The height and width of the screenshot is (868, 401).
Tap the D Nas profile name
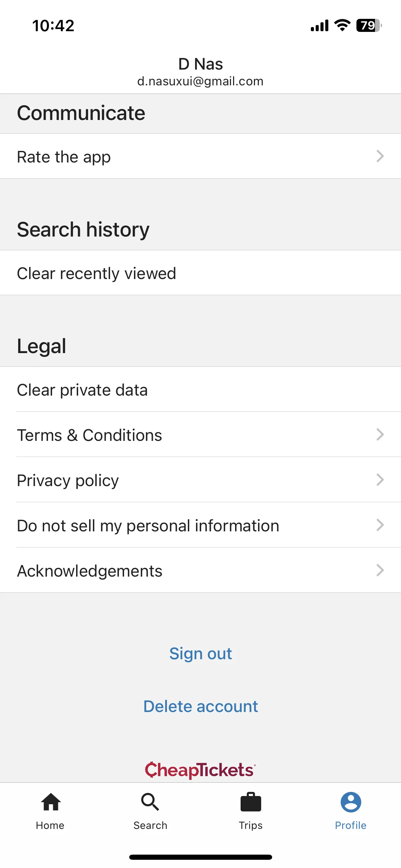click(200, 64)
